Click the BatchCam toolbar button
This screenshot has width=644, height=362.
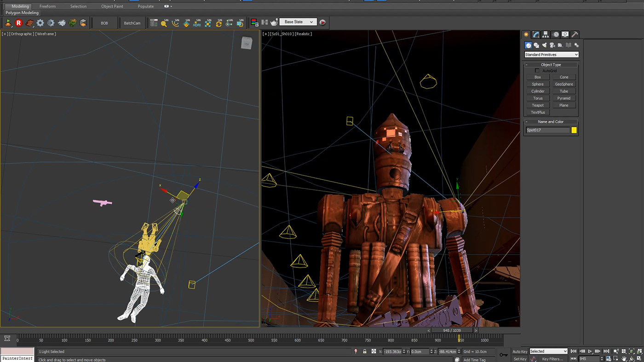tap(132, 23)
